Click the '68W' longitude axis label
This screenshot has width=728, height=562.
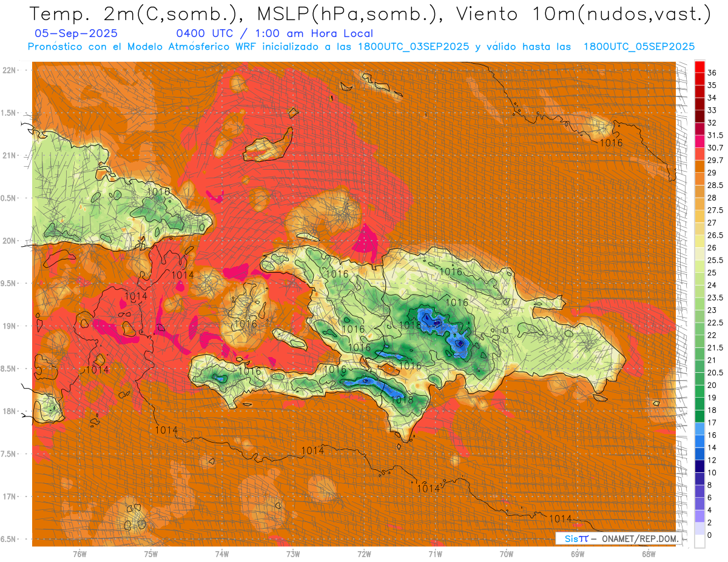coord(649,554)
